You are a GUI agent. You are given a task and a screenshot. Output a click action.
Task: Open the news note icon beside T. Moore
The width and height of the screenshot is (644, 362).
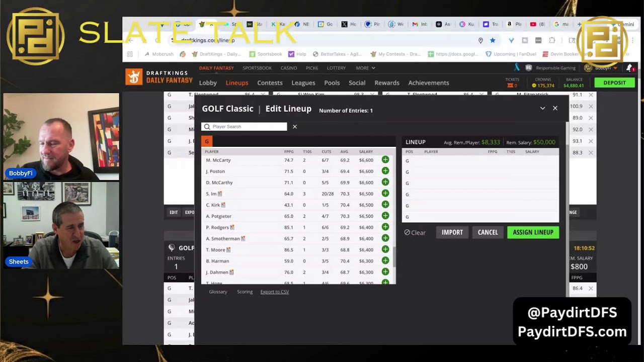[228, 250]
